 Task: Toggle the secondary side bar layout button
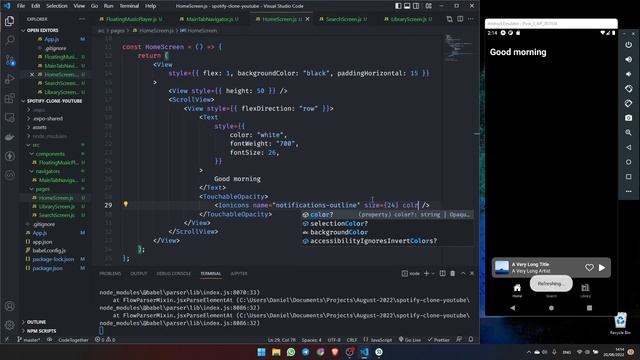[416, 6]
